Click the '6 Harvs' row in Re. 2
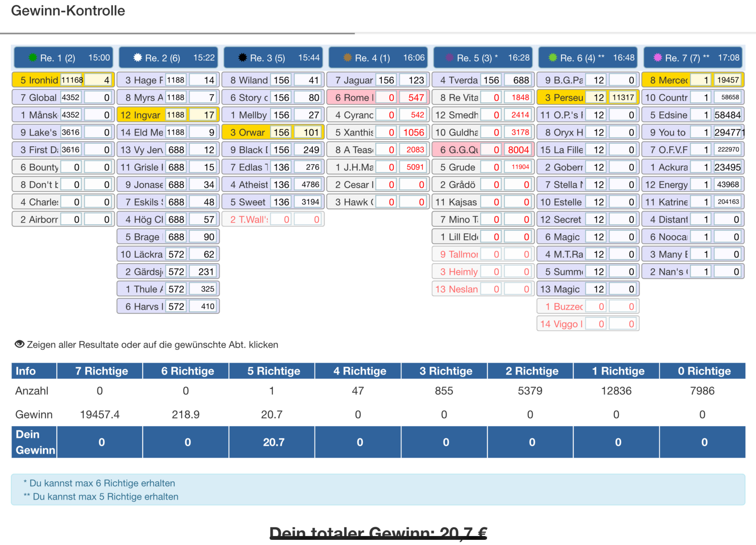This screenshot has width=756, height=545. (168, 306)
